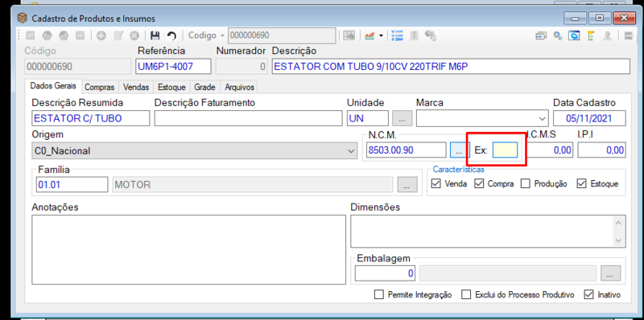
Task: Click the toolbar code search field 000000690
Action: pos(282,35)
